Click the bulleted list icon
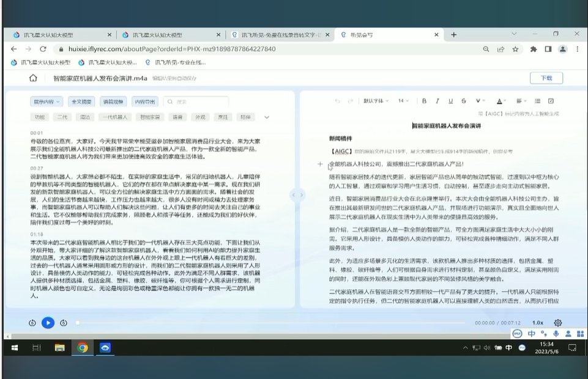 (x=538, y=101)
